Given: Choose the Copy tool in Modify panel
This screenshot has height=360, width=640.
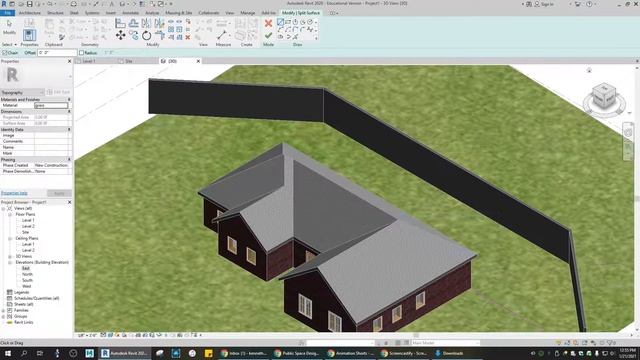Looking at the screenshot, I should (133, 36).
